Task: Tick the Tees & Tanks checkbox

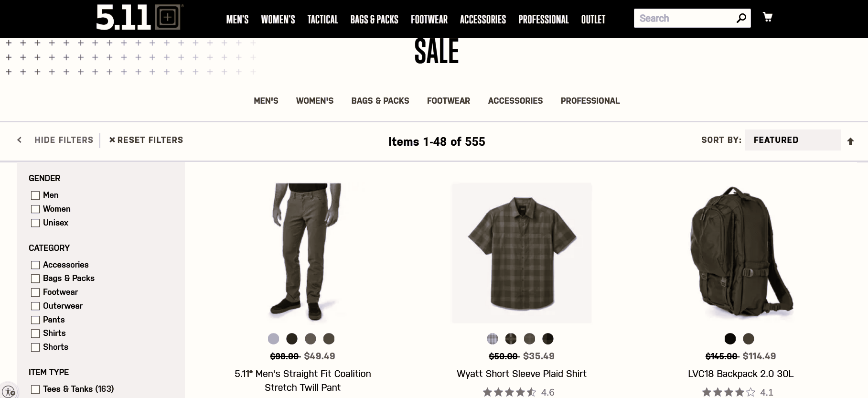Action: [35, 389]
